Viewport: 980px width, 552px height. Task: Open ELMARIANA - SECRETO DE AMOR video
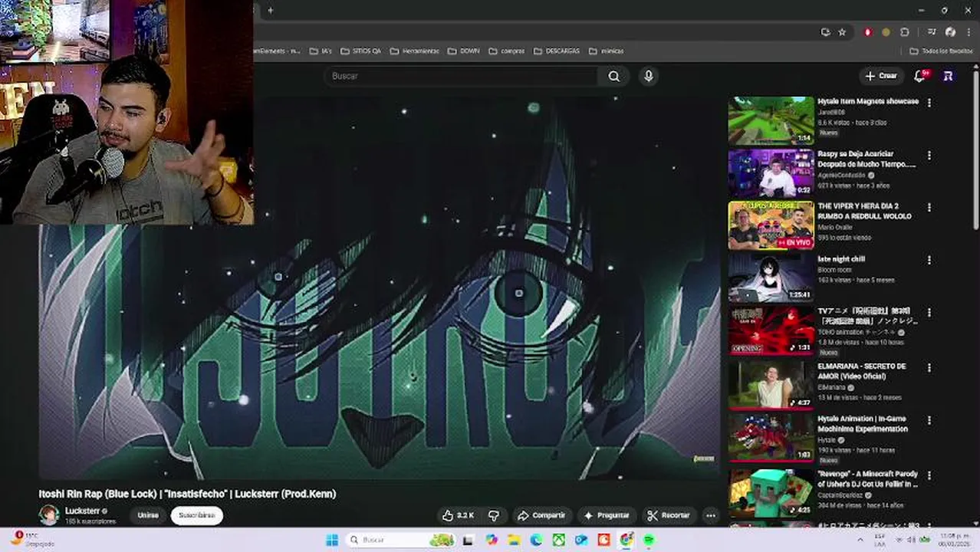click(771, 386)
